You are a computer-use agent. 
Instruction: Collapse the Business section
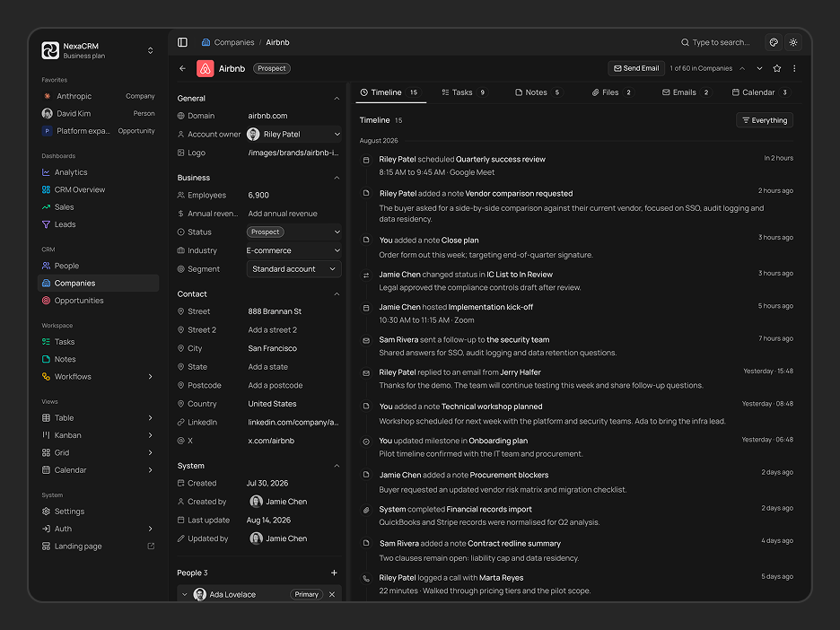(x=337, y=178)
